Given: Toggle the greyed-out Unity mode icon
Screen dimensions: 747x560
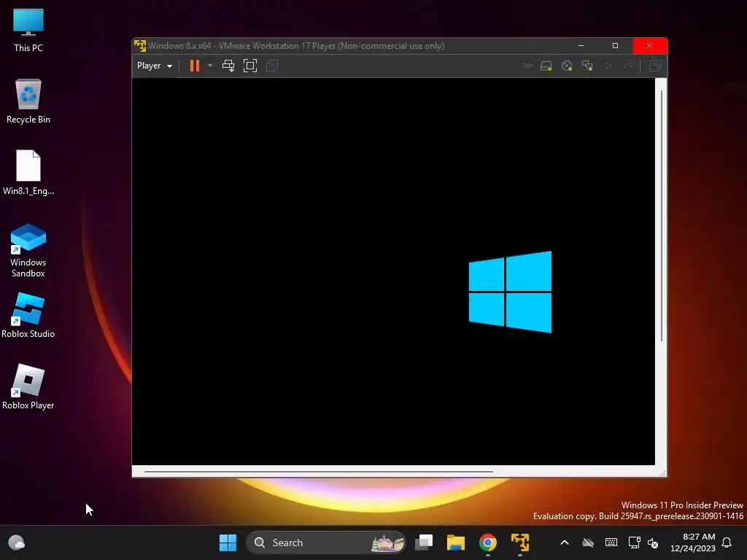Looking at the screenshot, I should point(272,66).
